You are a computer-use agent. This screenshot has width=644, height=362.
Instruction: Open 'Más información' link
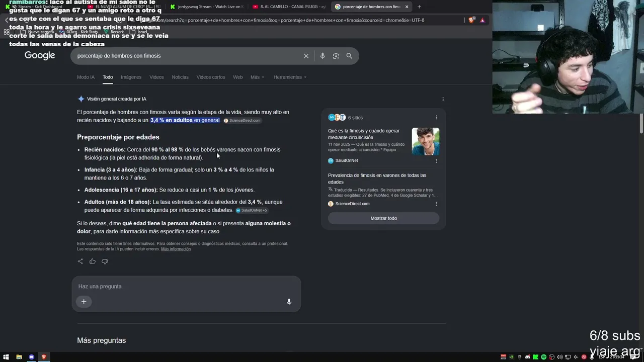(x=176, y=249)
